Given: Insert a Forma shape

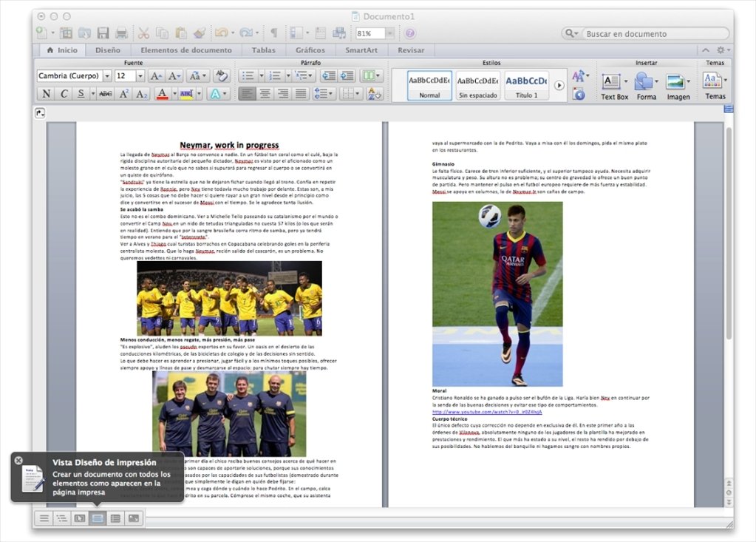Looking at the screenshot, I should coord(646,87).
